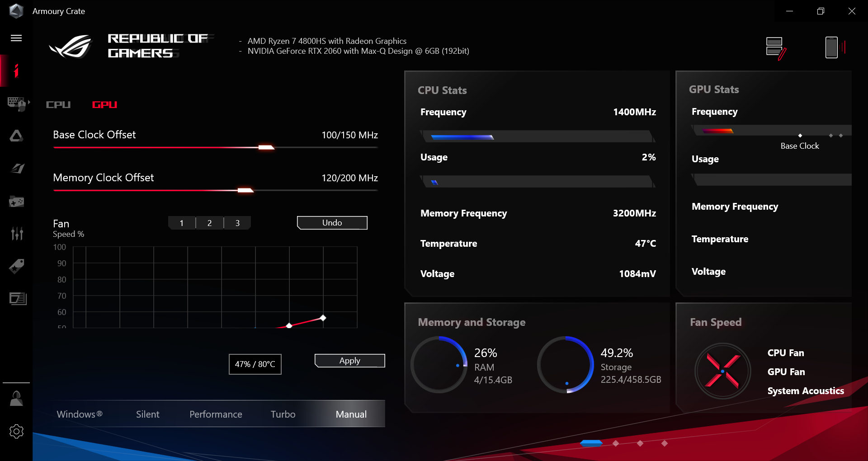Select Turbo operating mode

pos(283,414)
